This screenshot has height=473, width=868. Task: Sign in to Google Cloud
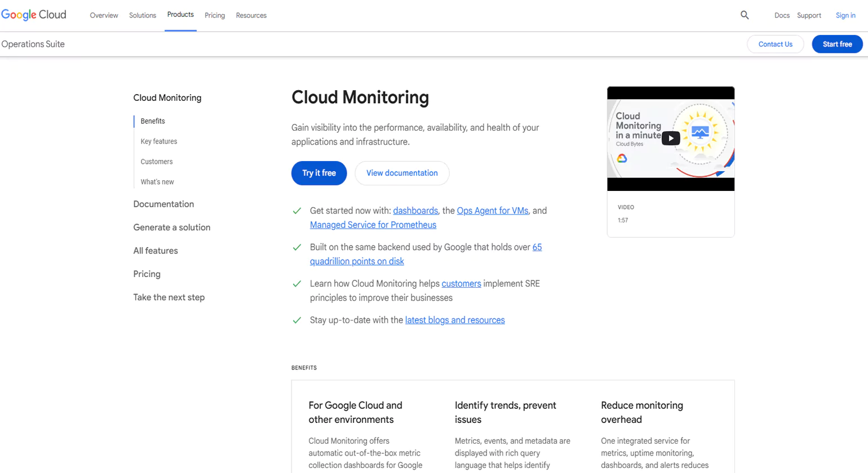[x=845, y=15]
